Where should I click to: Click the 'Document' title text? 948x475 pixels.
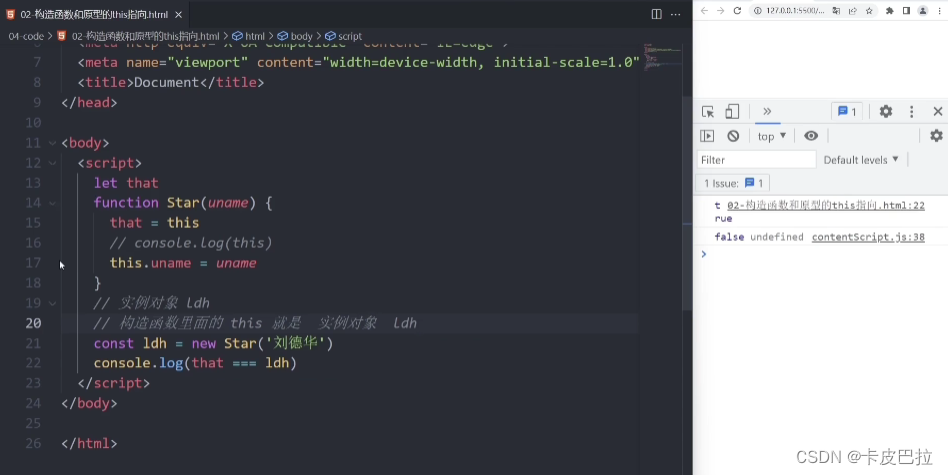point(166,82)
